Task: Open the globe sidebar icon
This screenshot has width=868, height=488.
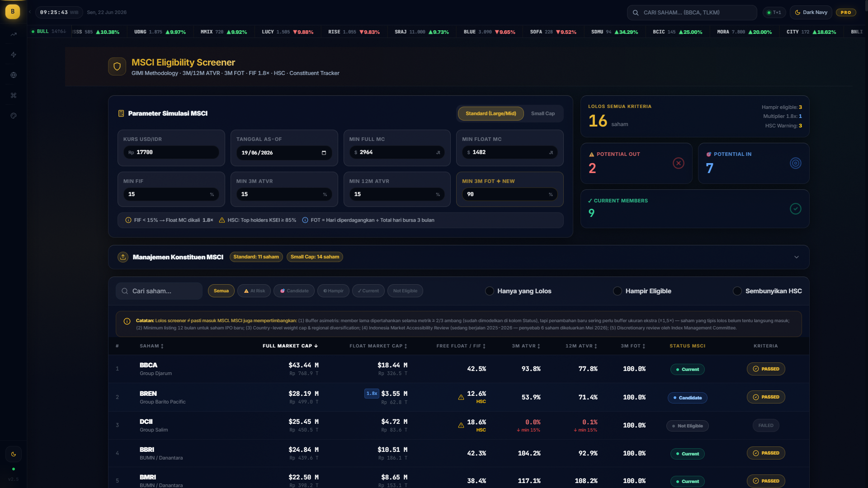Action: tap(14, 75)
